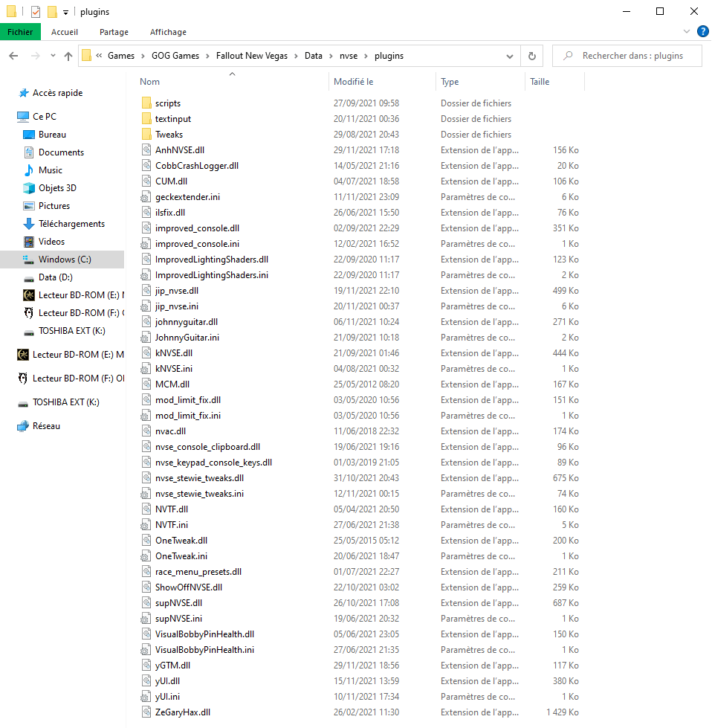Expand the breadcrumb chevron after Data

(331, 57)
